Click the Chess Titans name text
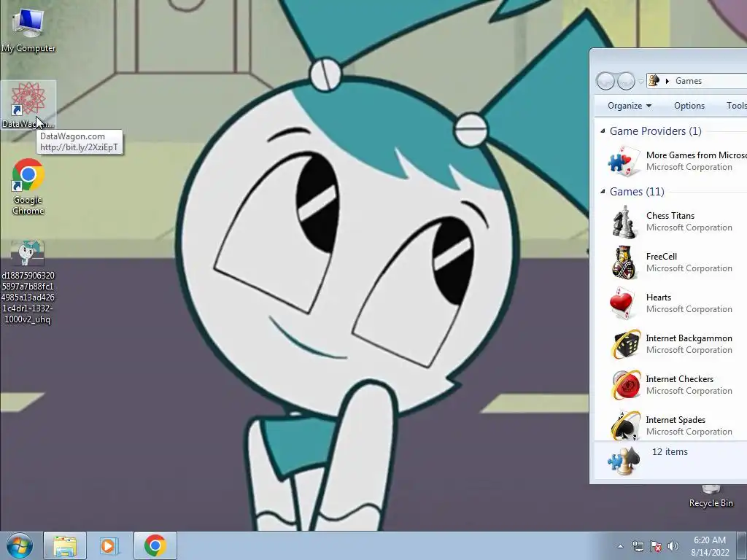This screenshot has width=747, height=560. pos(670,216)
